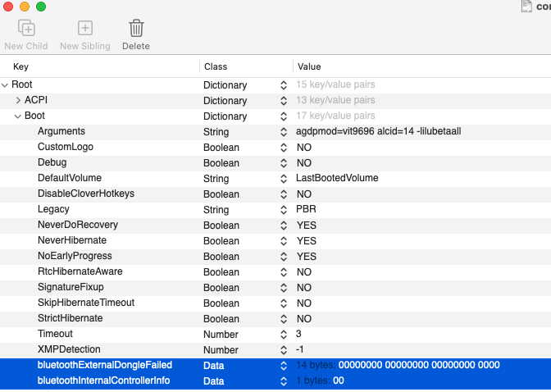Viewport: 551px width, 392px height.
Task: Open class stepper for SignatureFixup row
Action: 284,288
